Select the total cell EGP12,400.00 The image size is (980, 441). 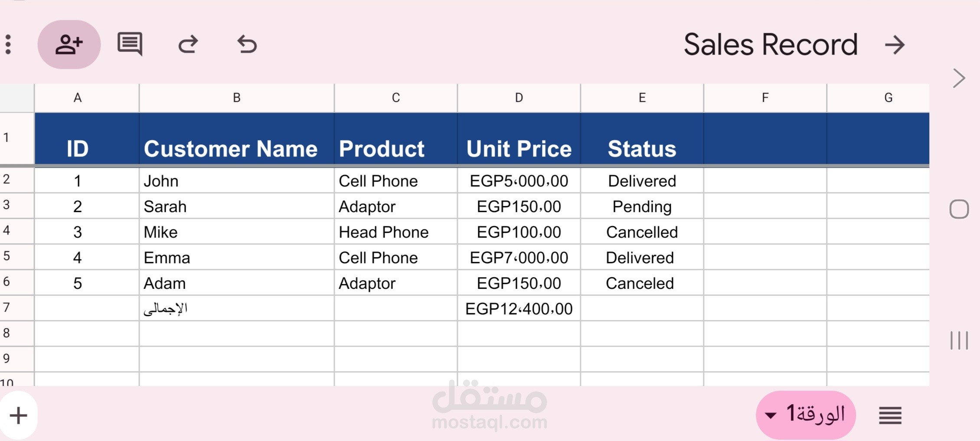[519, 309]
